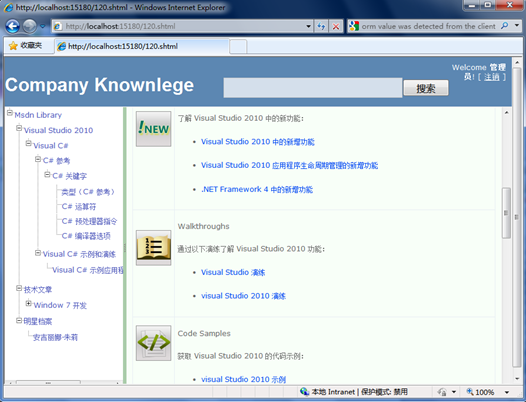
Task: Open visual Studio 2010 示例 link
Action: point(244,380)
